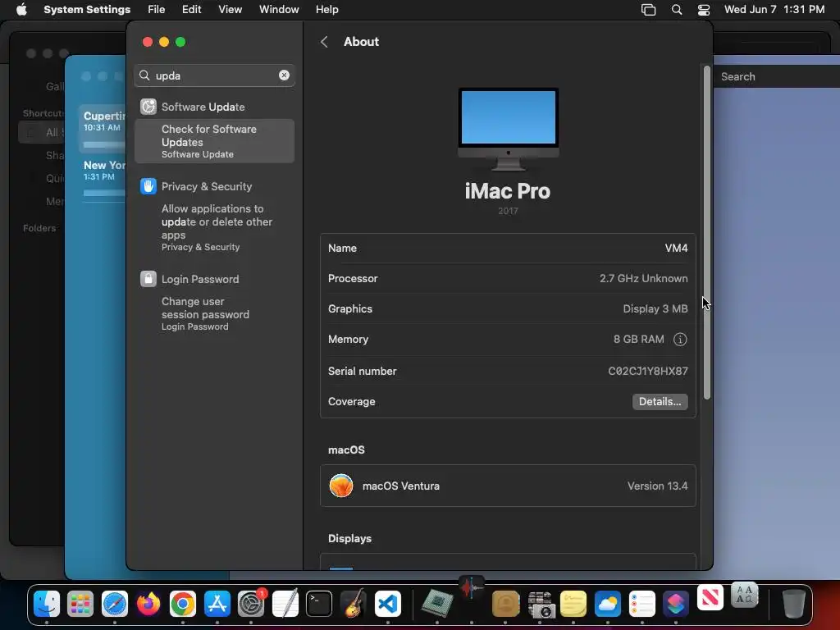Click the Coverage Details... button
The width and height of the screenshot is (840, 630).
click(x=660, y=402)
